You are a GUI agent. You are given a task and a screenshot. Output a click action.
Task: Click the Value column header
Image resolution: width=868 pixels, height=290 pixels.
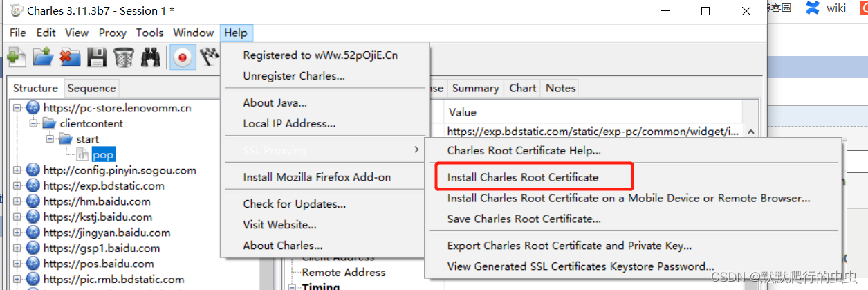(x=593, y=112)
